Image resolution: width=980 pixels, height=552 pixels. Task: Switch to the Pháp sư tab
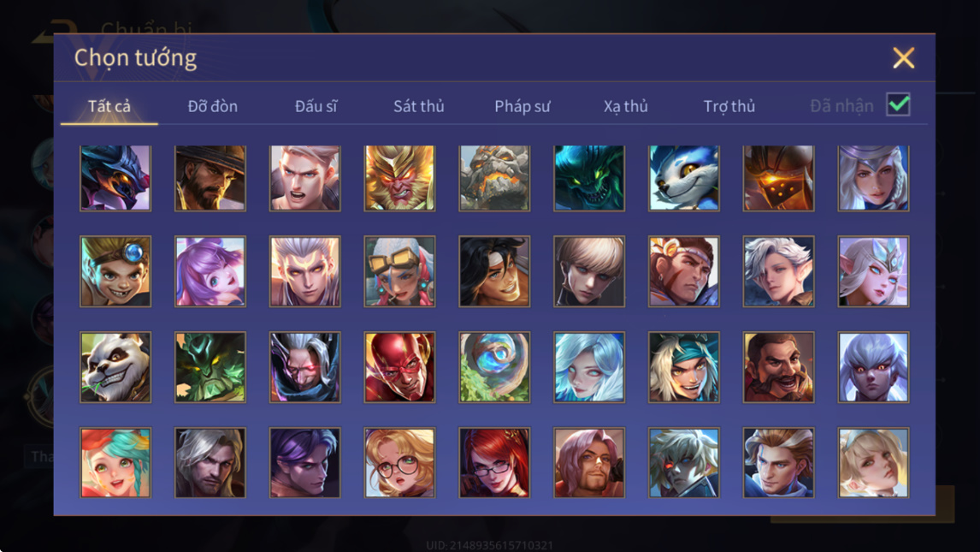tap(522, 106)
